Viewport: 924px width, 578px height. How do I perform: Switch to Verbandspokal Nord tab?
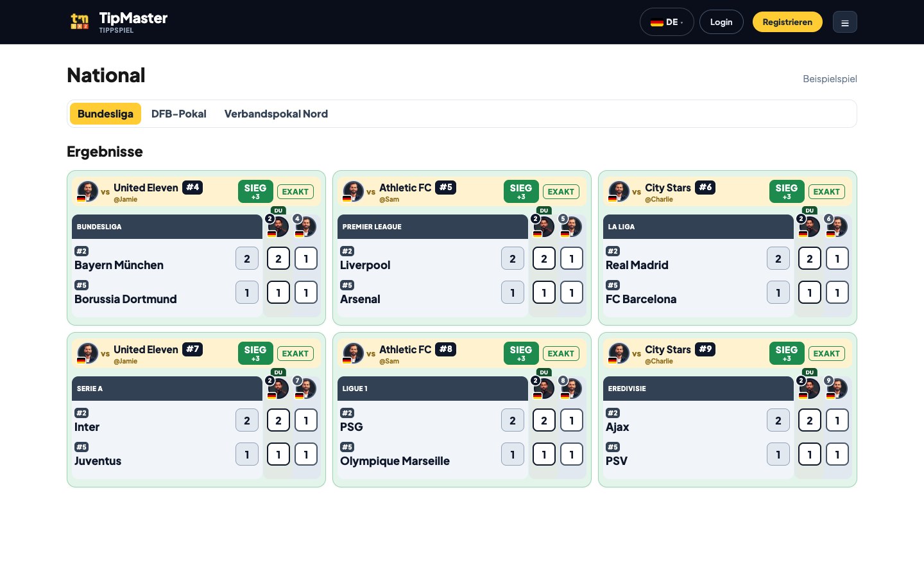276,114
